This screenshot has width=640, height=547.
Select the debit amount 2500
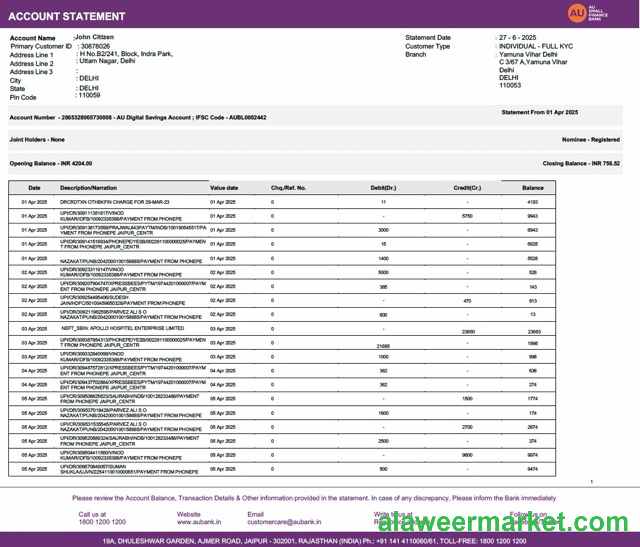[383, 441]
